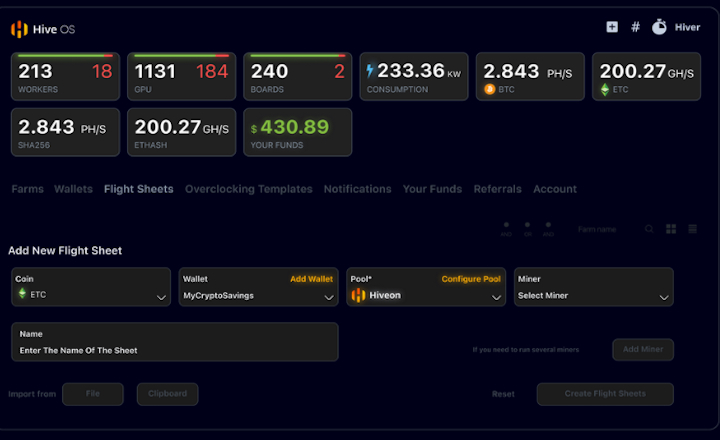Click the stopwatch icon beside Hiver

[x=659, y=27]
